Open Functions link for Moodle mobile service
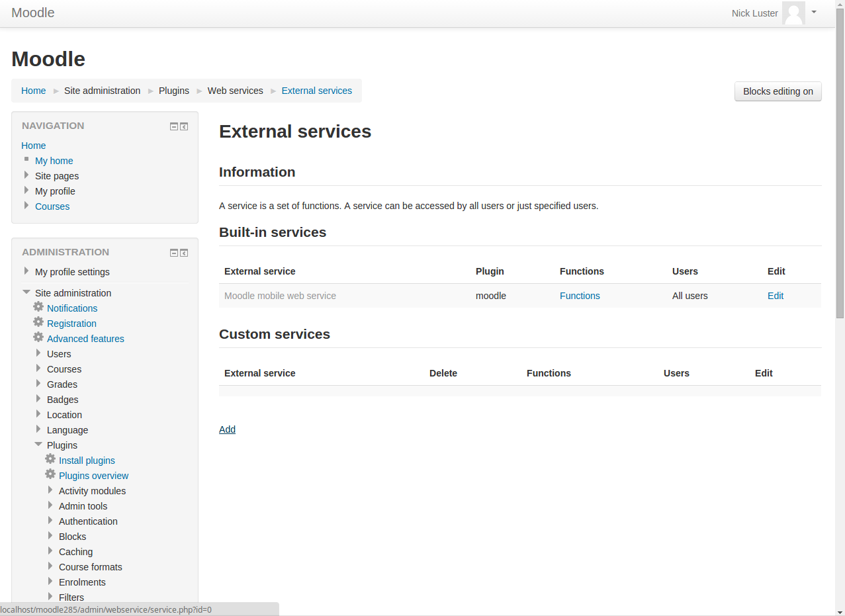Viewport: 845px width, 616px height. coord(580,296)
